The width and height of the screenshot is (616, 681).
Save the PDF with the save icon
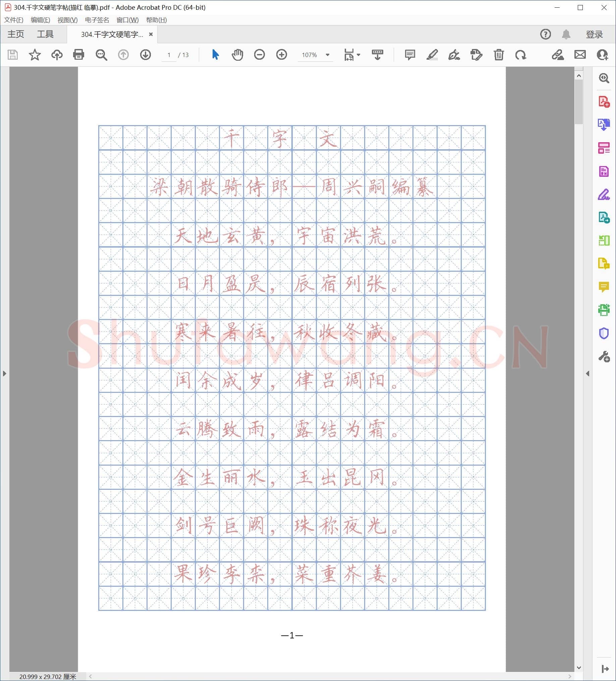point(12,55)
